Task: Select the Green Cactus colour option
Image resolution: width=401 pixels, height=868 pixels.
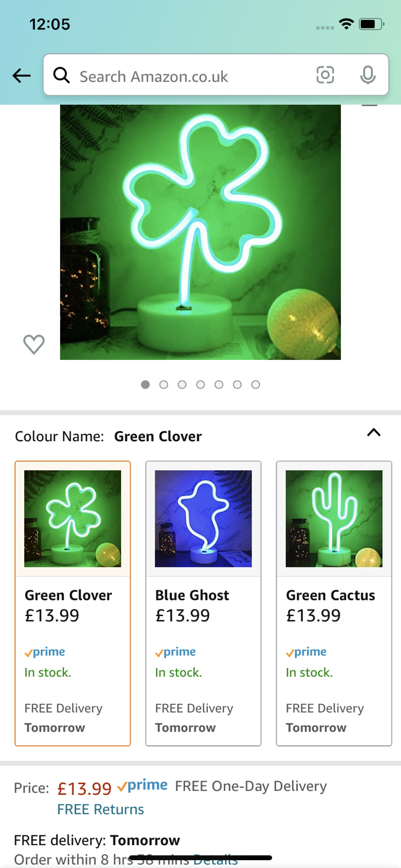Action: click(x=334, y=603)
